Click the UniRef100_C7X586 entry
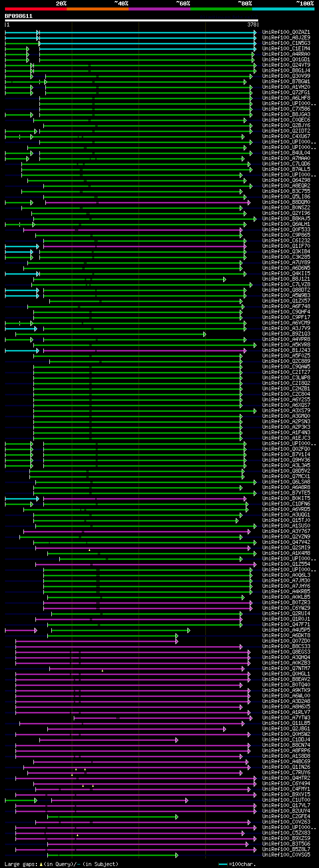The width and height of the screenshot is (319, 868). [x=286, y=109]
